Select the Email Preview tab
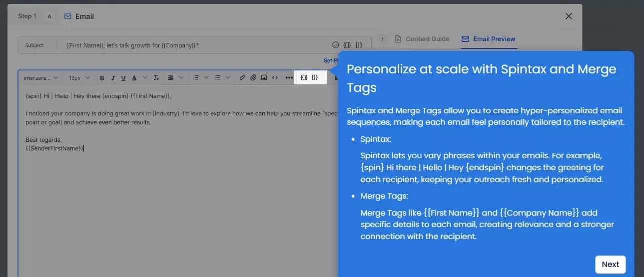The image size is (644, 277). (x=489, y=39)
